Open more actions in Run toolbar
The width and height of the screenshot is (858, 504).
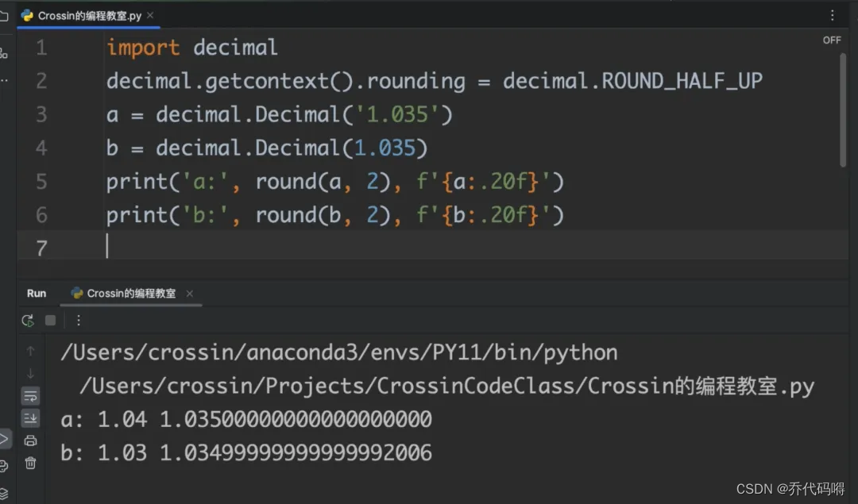pyautogui.click(x=78, y=321)
